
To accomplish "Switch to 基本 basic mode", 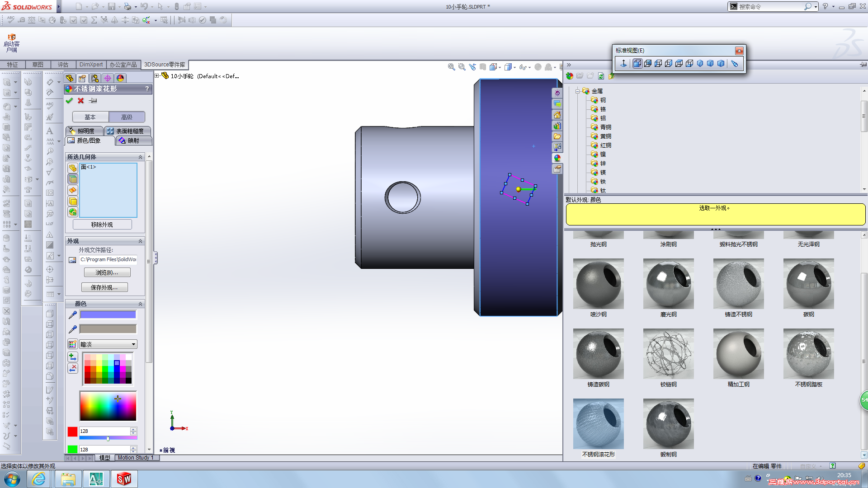I will [x=90, y=117].
